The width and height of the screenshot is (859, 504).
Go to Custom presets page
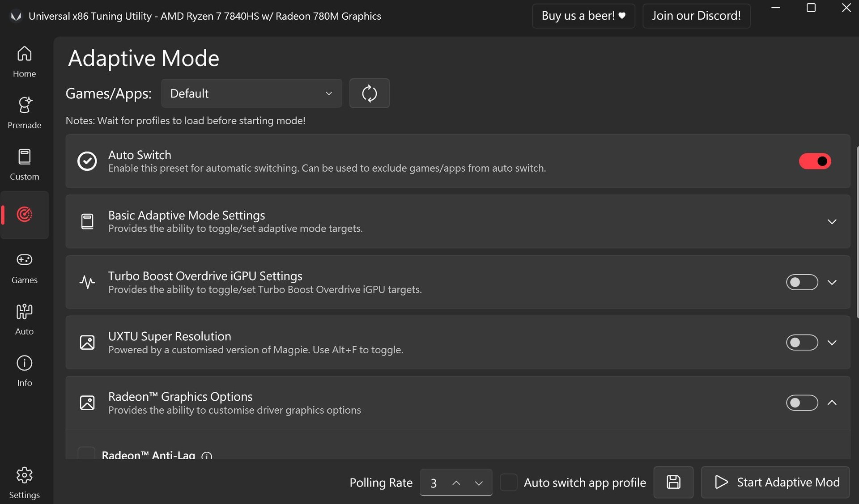point(24,164)
